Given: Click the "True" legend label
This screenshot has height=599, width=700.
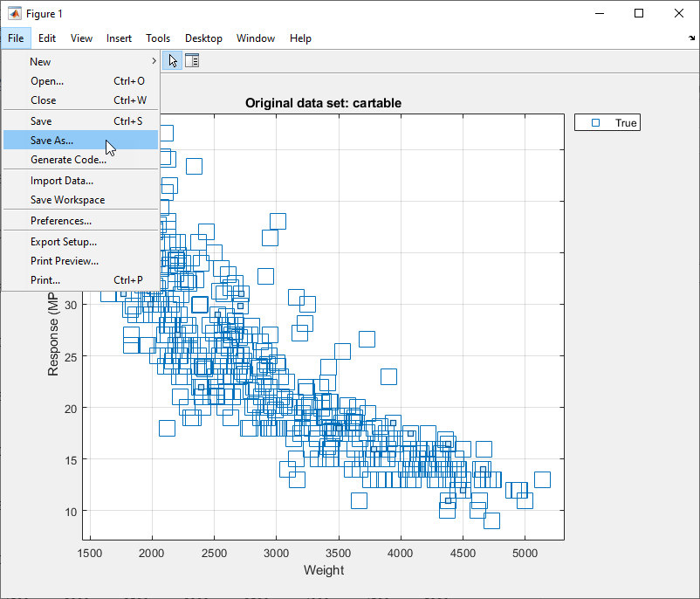Looking at the screenshot, I should coord(626,123).
